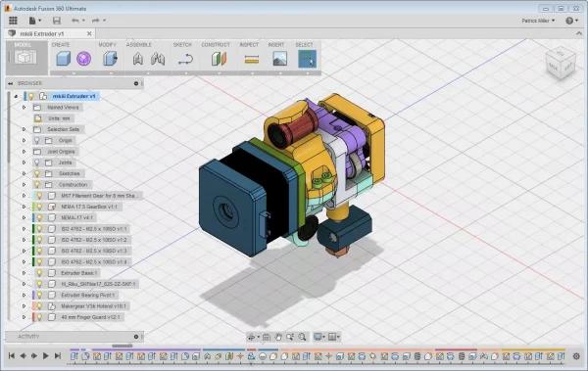588x371 pixels.
Task: Open the Orbit navigation tool
Action: coord(252,337)
